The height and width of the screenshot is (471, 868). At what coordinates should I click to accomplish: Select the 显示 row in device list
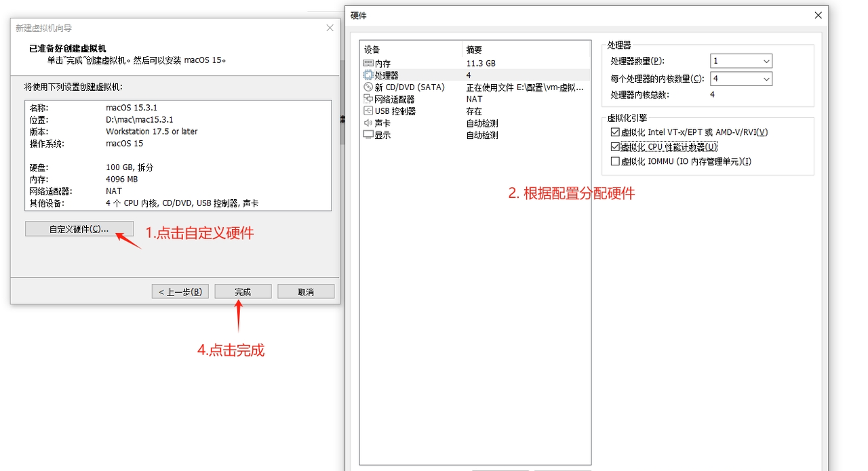click(x=476, y=135)
